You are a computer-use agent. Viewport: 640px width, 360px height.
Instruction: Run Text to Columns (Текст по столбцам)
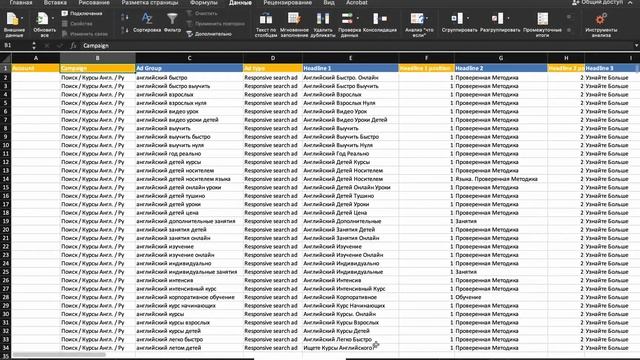pyautogui.click(x=266, y=24)
